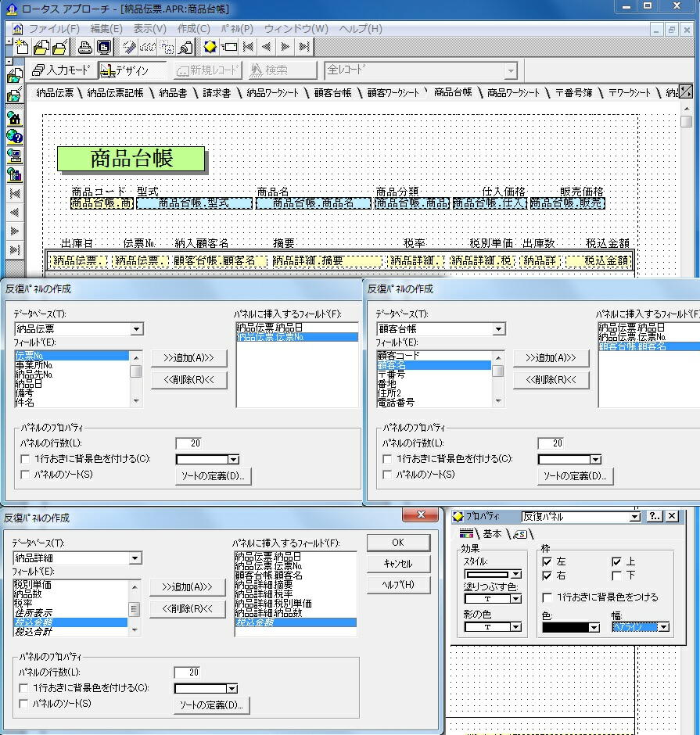Click the last record arrow in left sidebar
Image resolution: width=700 pixels, height=735 pixels.
pyautogui.click(x=15, y=249)
